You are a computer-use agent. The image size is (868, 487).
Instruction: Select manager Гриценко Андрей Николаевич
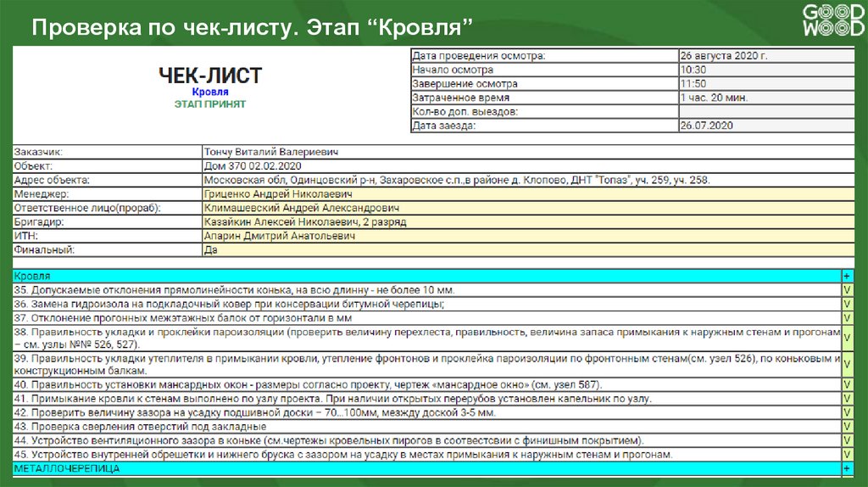tap(528, 194)
